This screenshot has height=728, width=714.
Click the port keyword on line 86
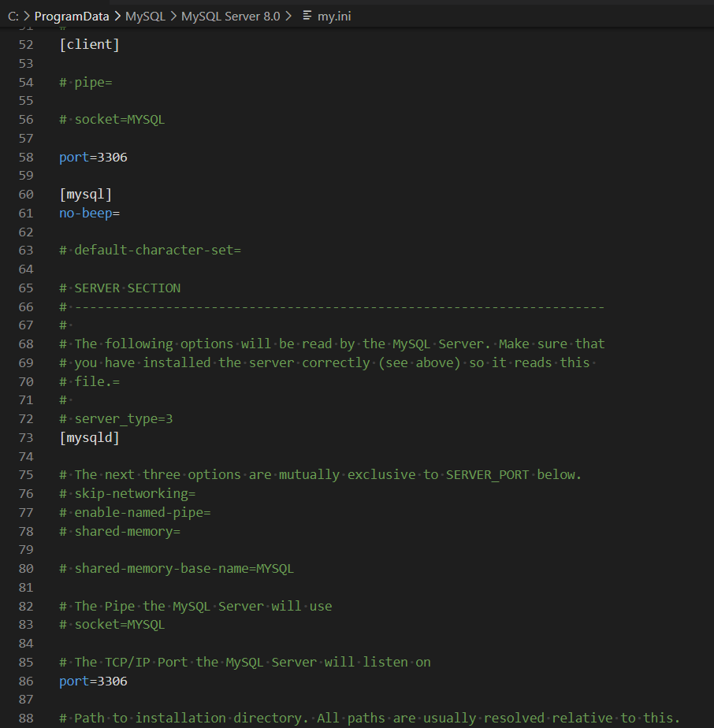coord(73,681)
